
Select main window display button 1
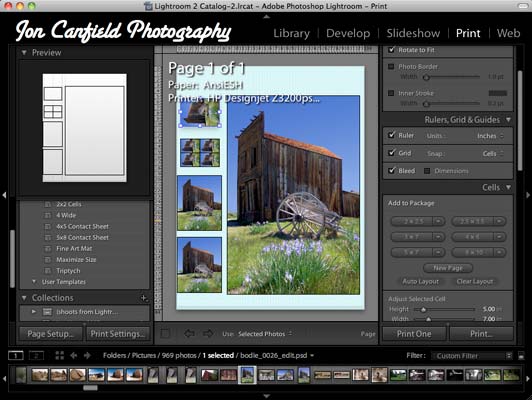pyautogui.click(x=16, y=356)
